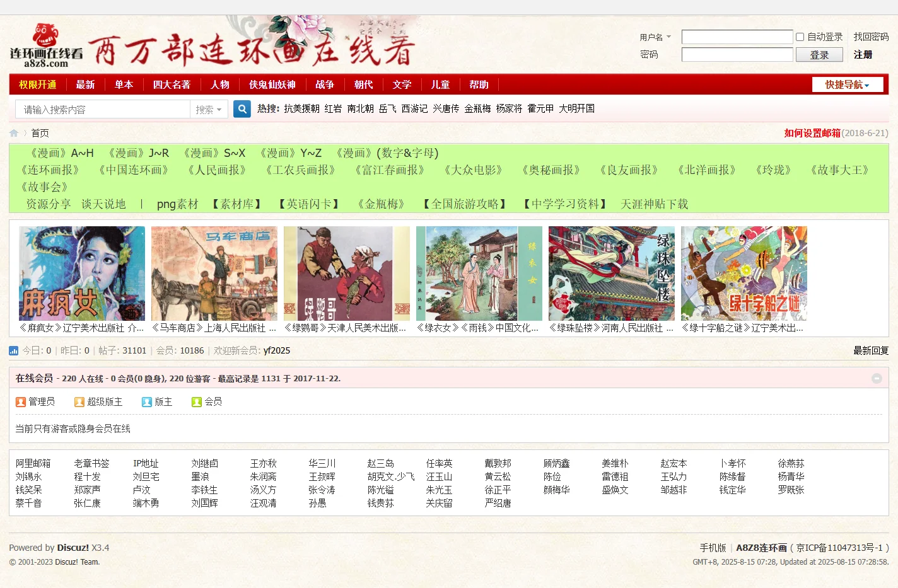This screenshot has width=898, height=588.
Task: Open the 绿鹦哥 comic cover thumbnail
Action: [347, 274]
